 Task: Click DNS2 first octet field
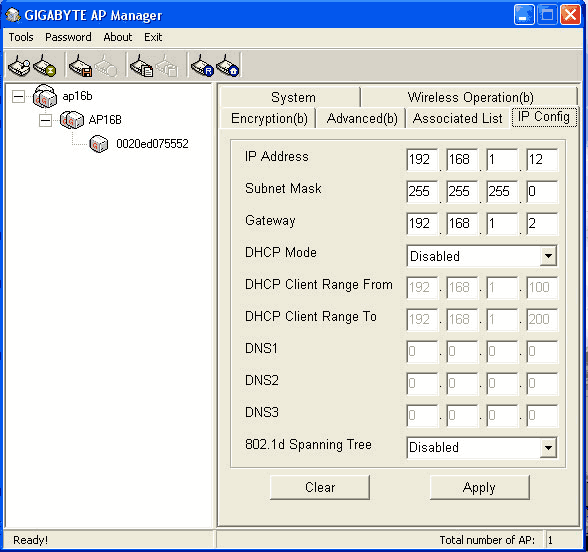422,384
